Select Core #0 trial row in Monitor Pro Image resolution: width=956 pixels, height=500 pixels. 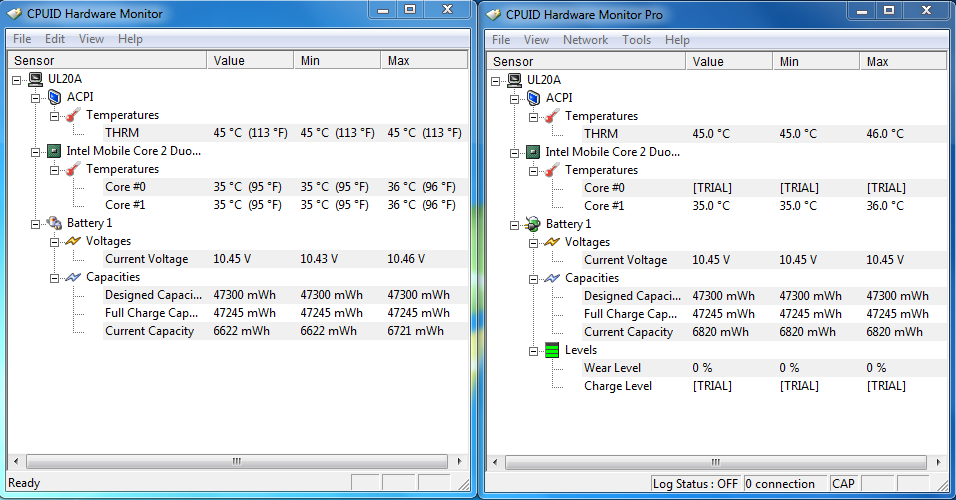pyautogui.click(x=765, y=188)
